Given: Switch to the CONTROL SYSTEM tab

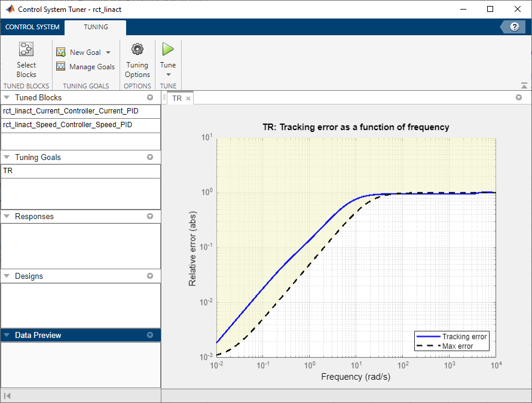Looking at the screenshot, I should pyautogui.click(x=32, y=27).
